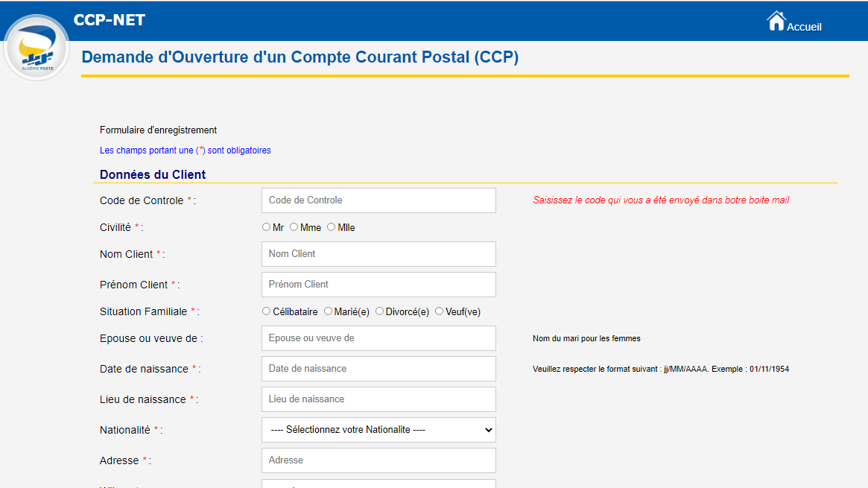The height and width of the screenshot is (488, 868).
Task: Click the Adresse text field
Action: tap(378, 460)
